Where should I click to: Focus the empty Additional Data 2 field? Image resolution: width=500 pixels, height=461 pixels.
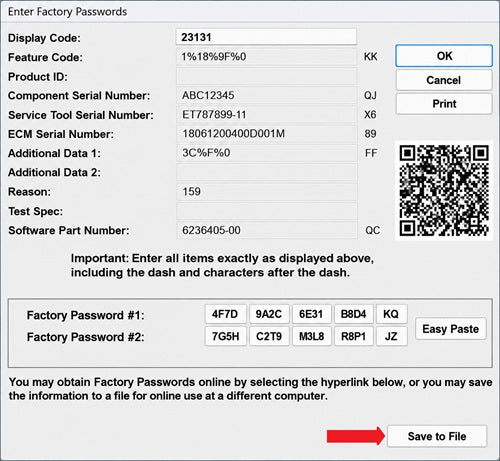tap(266, 172)
